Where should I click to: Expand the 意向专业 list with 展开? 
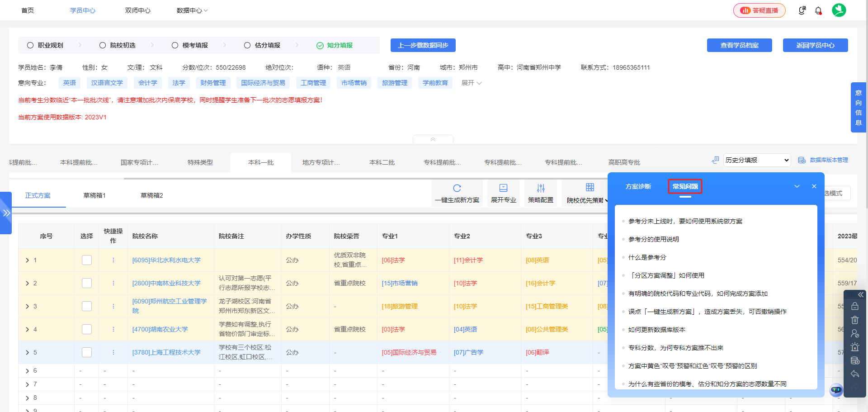click(x=472, y=83)
